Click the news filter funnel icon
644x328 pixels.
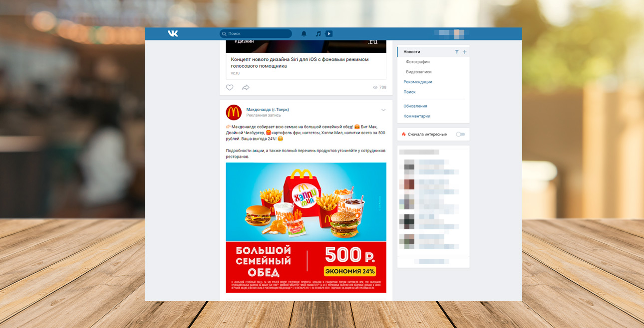coord(457,52)
